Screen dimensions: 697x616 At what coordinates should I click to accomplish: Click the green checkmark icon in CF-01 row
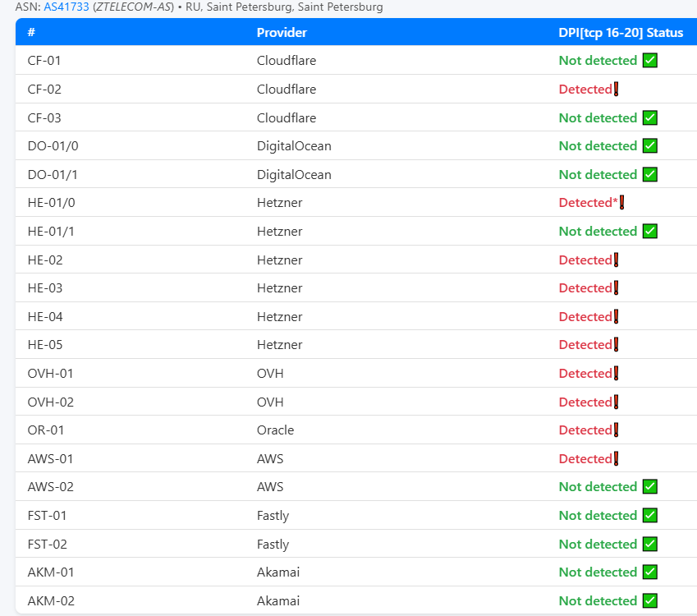click(x=650, y=60)
